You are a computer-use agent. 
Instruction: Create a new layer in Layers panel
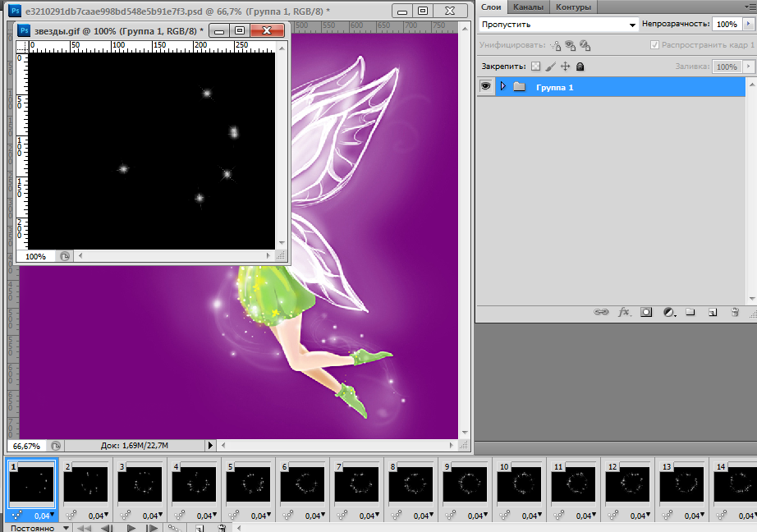coord(713,312)
